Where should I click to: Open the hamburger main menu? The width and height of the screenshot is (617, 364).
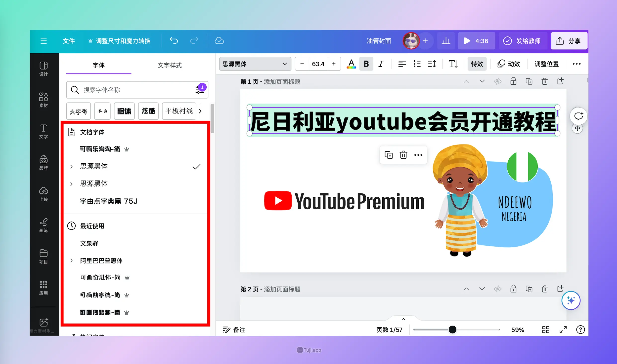point(44,41)
